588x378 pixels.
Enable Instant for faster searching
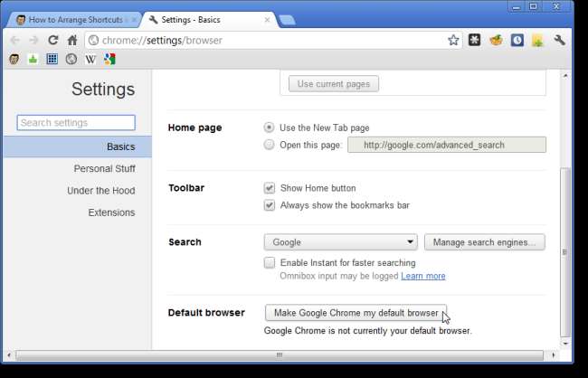click(x=270, y=262)
